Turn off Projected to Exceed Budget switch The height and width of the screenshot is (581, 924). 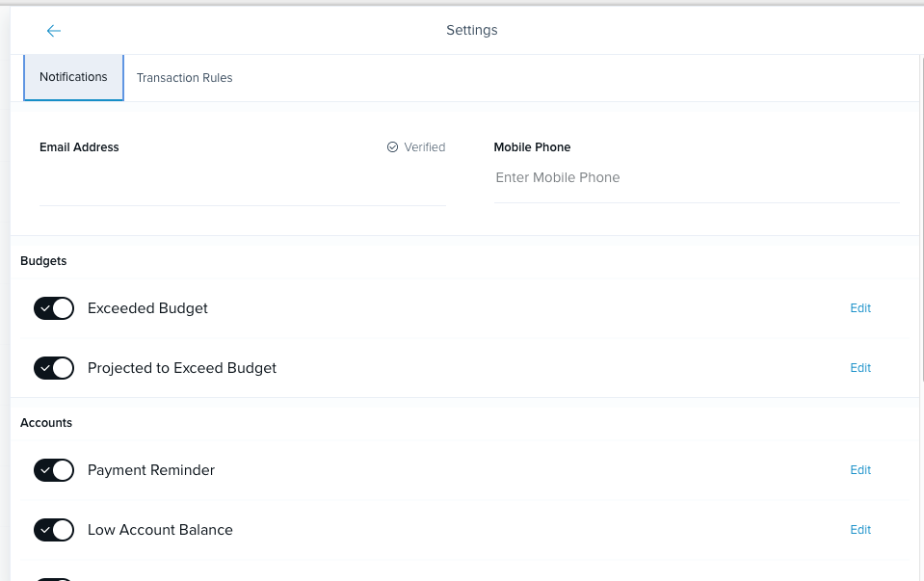[x=54, y=368]
